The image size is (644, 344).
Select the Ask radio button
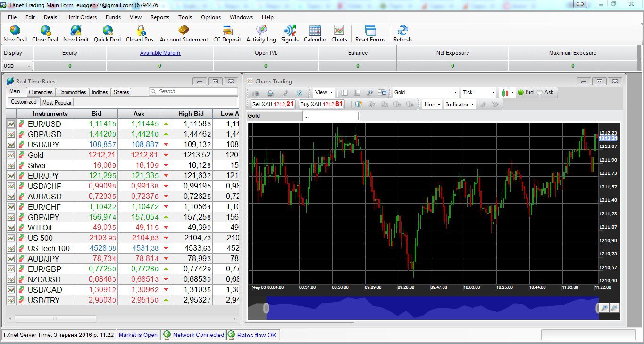tap(540, 92)
